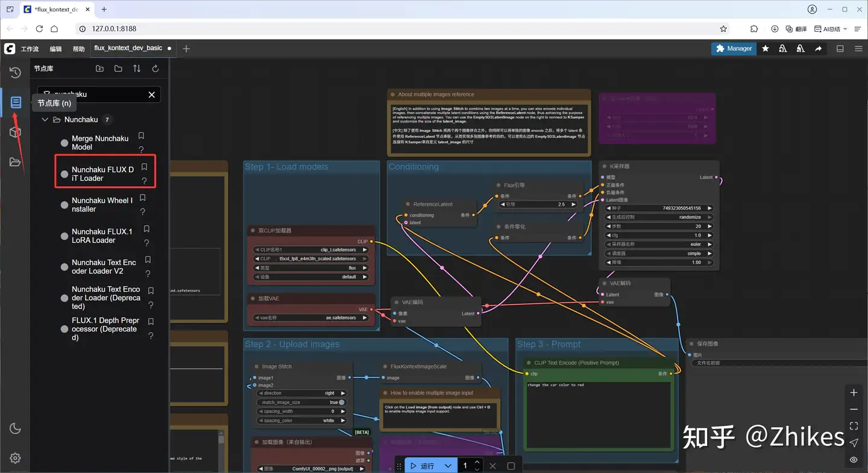Image resolution: width=868 pixels, height=473 pixels.
Task: Open help for FLUX.1 Depth Preprocessor
Action: coord(151,336)
